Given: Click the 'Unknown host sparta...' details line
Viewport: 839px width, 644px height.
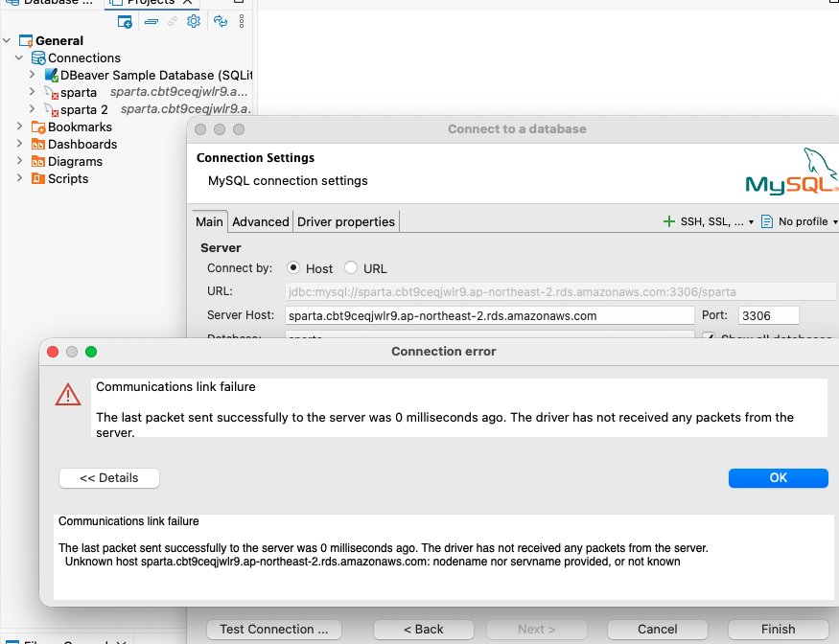Looking at the screenshot, I should tap(372, 562).
